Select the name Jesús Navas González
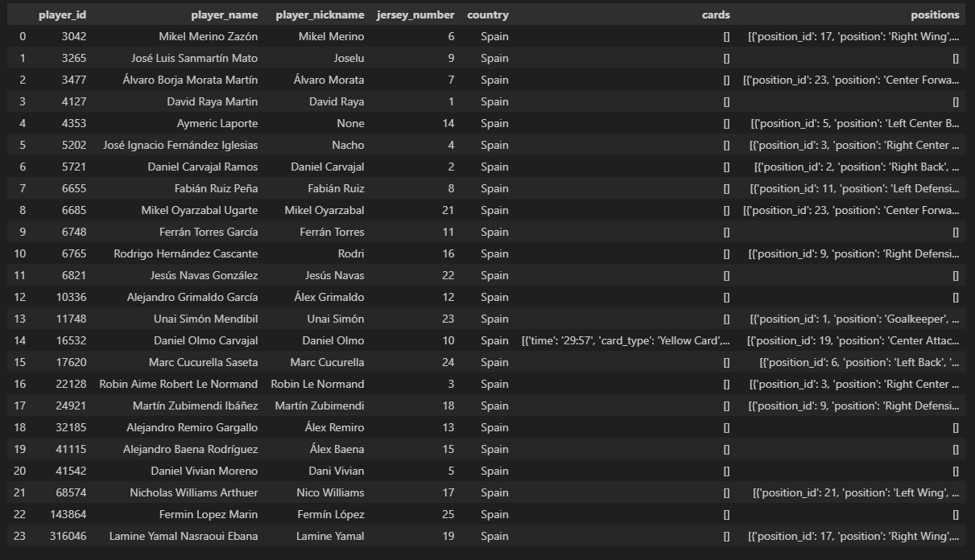This screenshot has height=560, width=975. tap(204, 275)
